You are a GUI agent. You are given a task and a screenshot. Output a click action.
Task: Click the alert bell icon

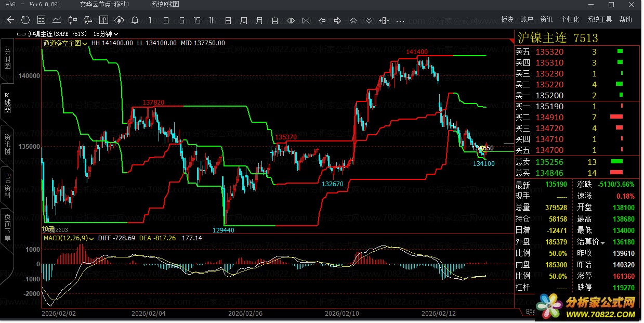tap(135, 20)
